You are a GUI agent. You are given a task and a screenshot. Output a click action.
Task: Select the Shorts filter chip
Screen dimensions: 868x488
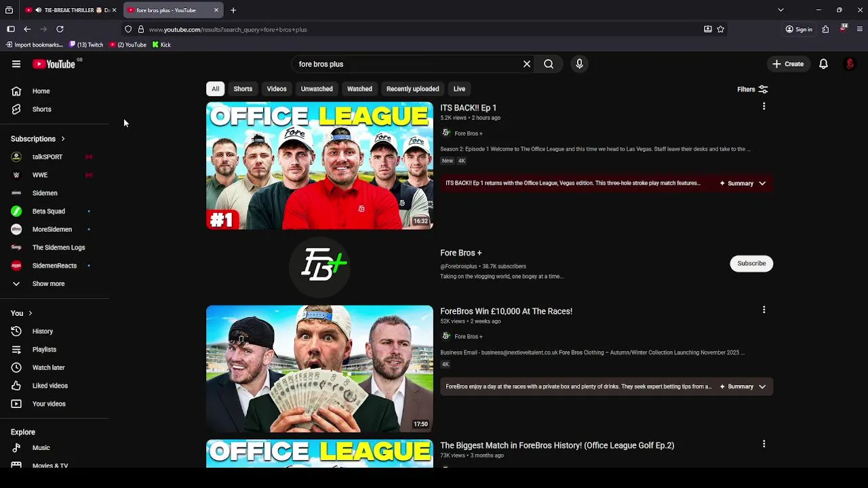[x=243, y=89]
